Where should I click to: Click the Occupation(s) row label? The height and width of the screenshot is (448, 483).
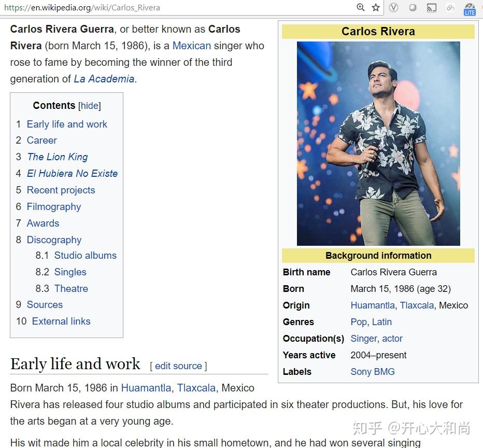point(313,339)
